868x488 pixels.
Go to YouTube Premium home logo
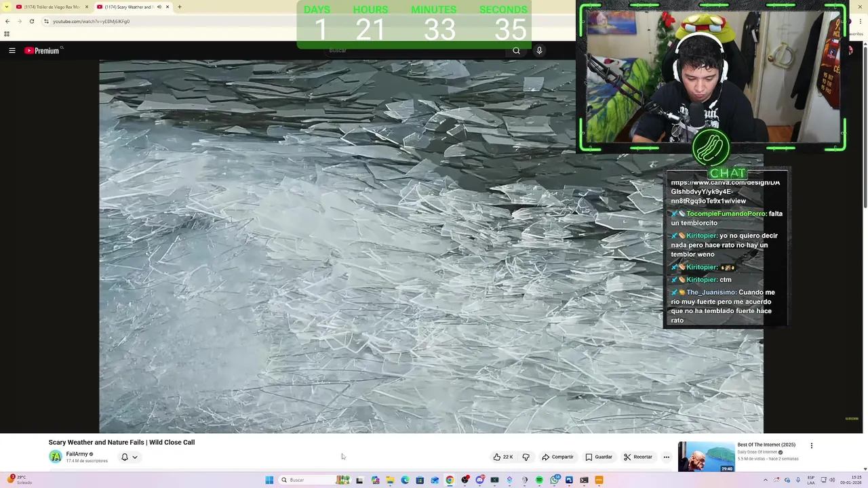pyautogui.click(x=43, y=50)
